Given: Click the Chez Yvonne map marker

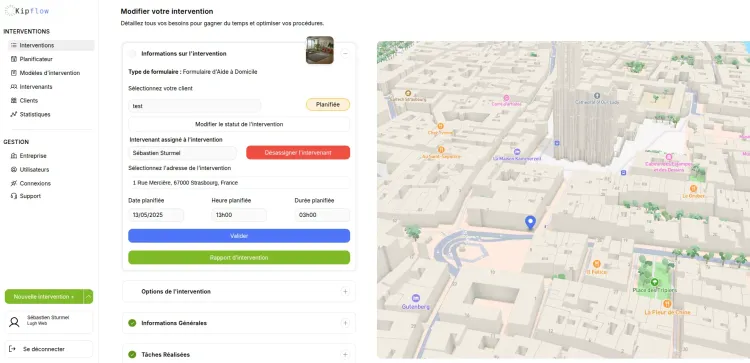Looking at the screenshot, I should [441, 126].
